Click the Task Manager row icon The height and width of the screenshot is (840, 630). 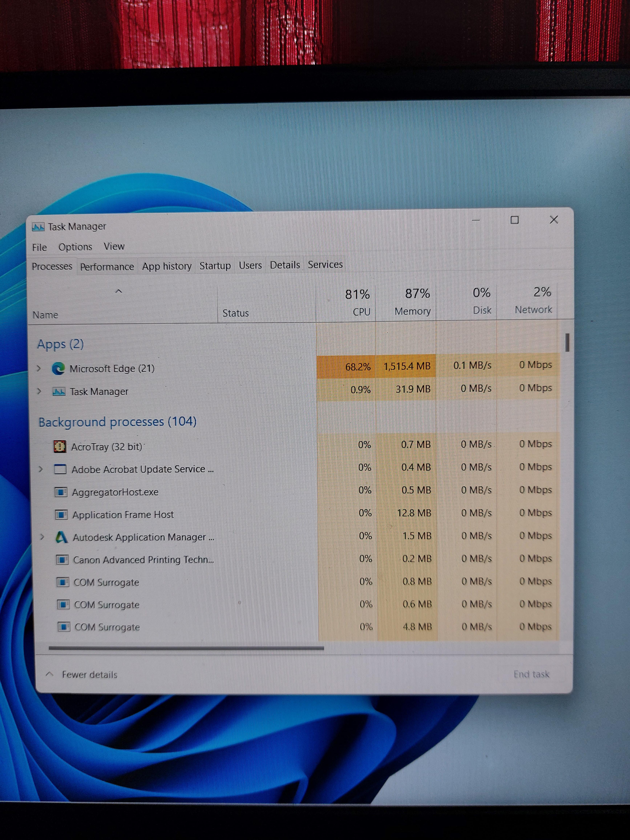[59, 391]
